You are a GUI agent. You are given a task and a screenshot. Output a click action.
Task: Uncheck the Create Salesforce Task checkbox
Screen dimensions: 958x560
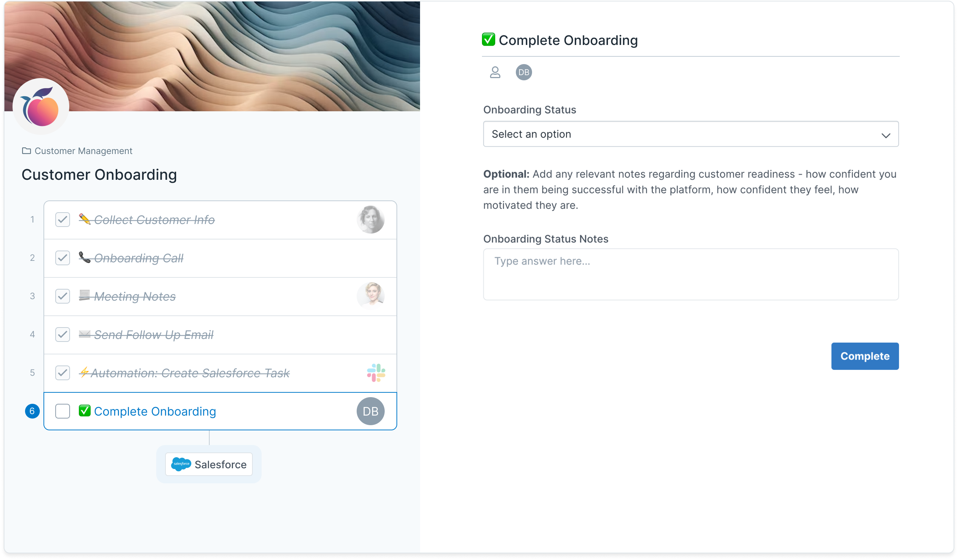click(62, 373)
